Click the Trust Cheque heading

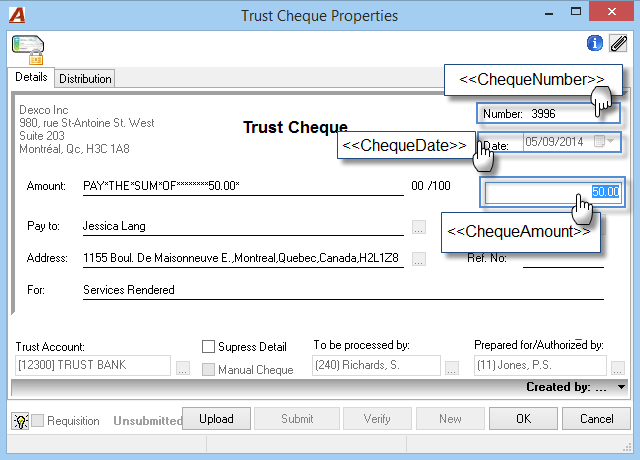(295, 127)
